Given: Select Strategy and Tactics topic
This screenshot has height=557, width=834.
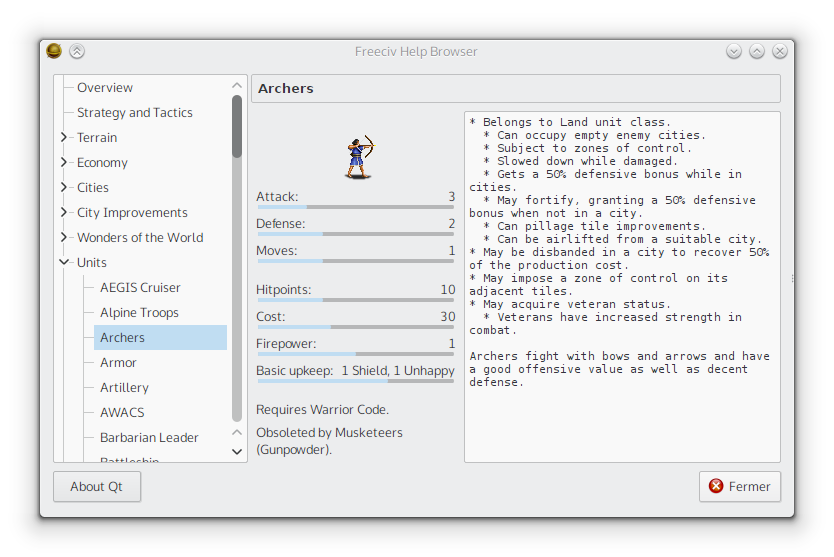Looking at the screenshot, I should (135, 113).
